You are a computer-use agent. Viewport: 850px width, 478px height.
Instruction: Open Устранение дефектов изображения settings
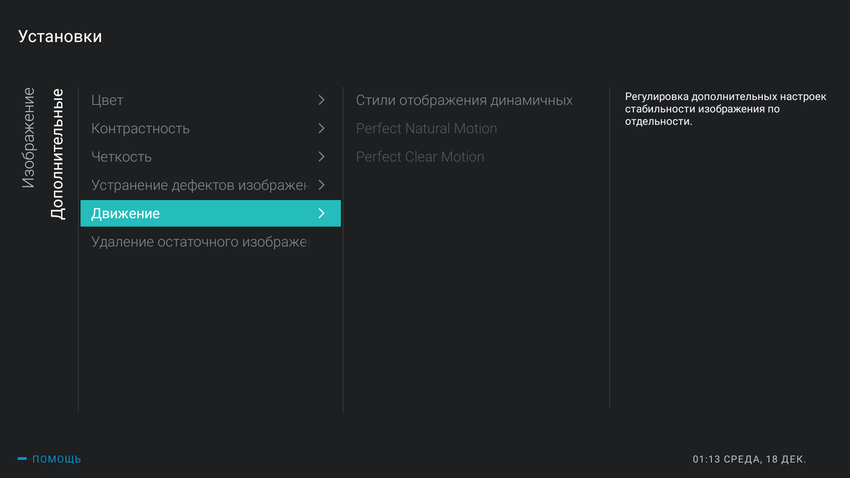[x=200, y=185]
